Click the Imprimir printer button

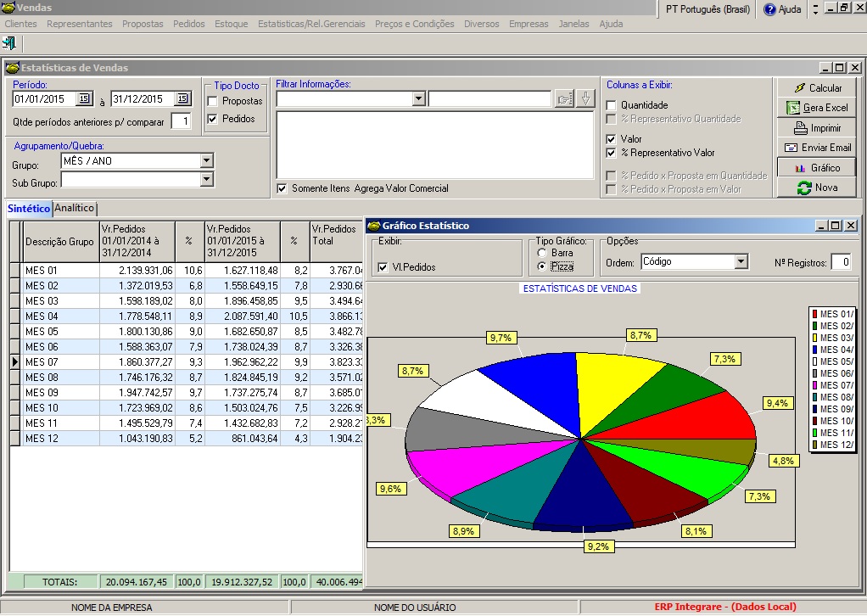(816, 128)
